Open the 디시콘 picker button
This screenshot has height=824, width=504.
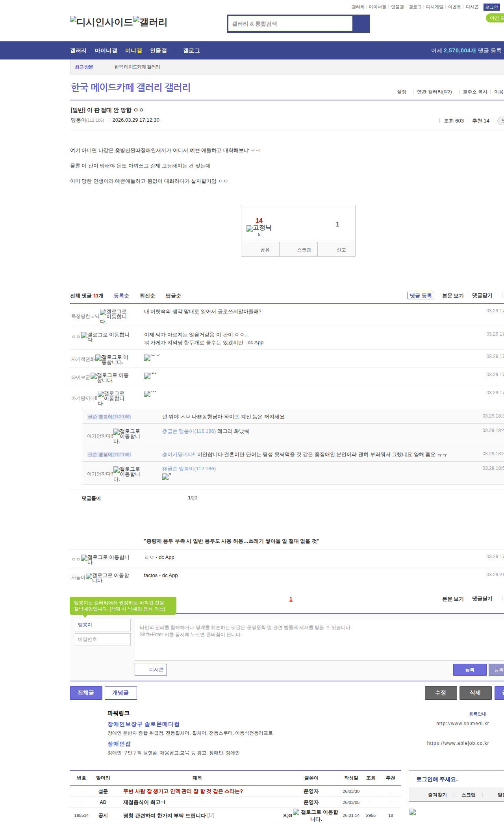click(151, 670)
